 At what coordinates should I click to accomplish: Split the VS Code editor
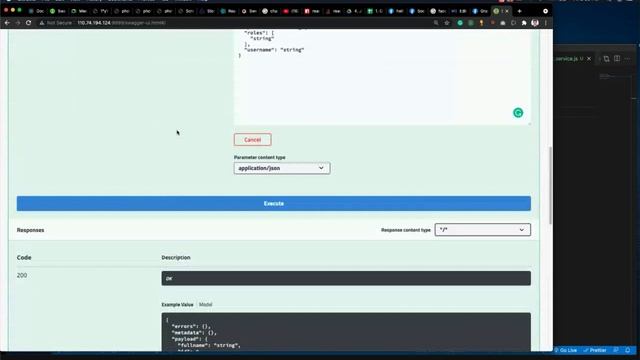617,59
